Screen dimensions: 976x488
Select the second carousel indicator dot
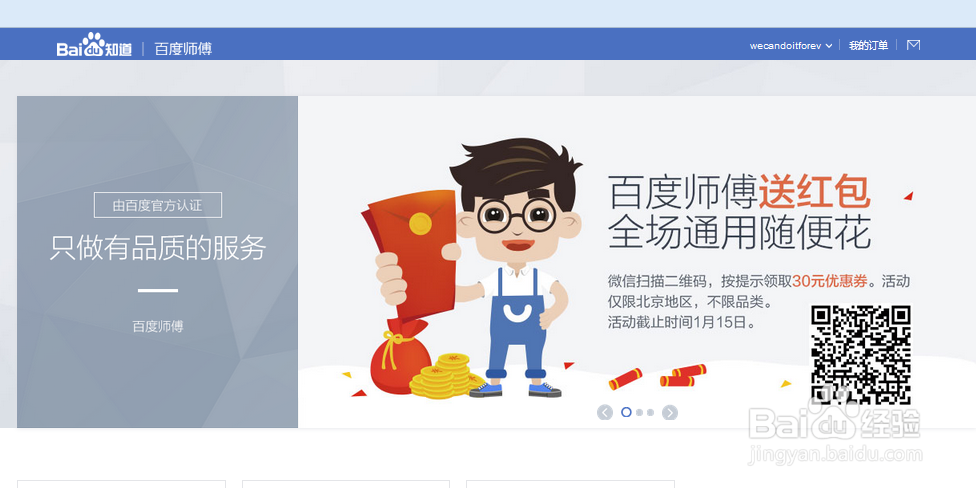click(639, 412)
